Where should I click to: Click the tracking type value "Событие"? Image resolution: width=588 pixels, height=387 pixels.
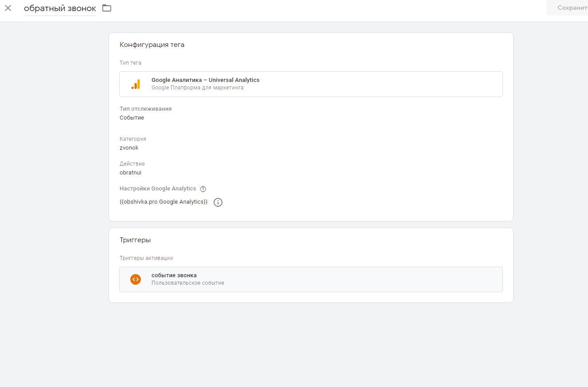[132, 118]
